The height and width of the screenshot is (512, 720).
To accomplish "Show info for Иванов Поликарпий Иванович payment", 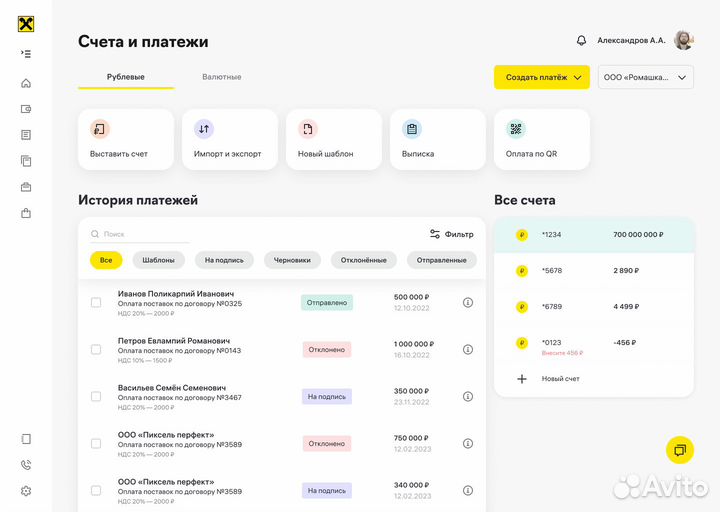I will pyautogui.click(x=467, y=303).
